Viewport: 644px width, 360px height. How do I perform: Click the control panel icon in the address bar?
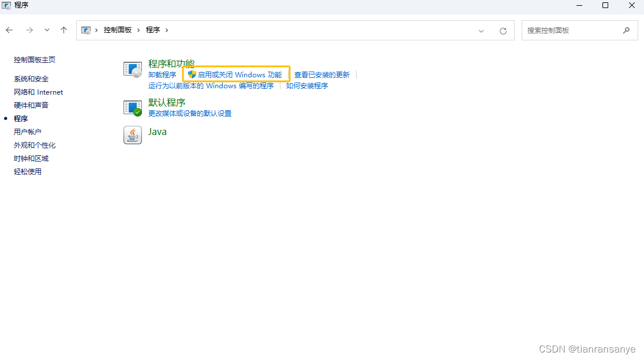[x=88, y=29]
